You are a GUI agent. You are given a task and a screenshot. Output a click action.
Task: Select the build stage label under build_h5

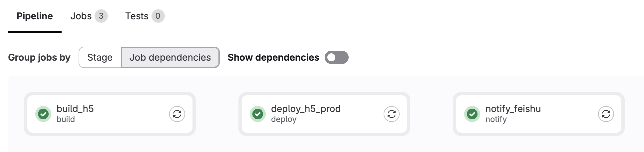tap(66, 119)
